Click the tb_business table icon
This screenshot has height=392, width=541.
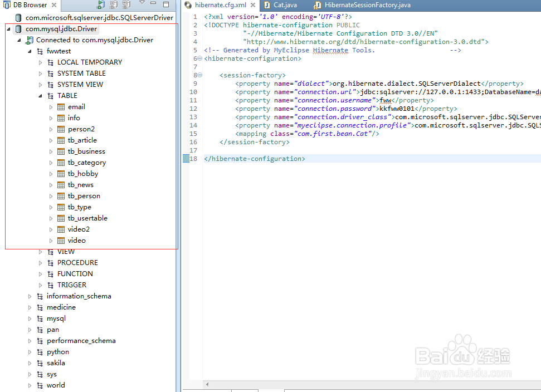click(x=61, y=151)
